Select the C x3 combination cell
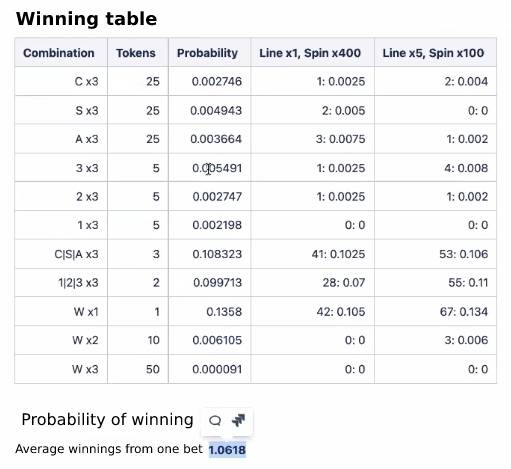The image size is (511, 469). click(x=61, y=81)
